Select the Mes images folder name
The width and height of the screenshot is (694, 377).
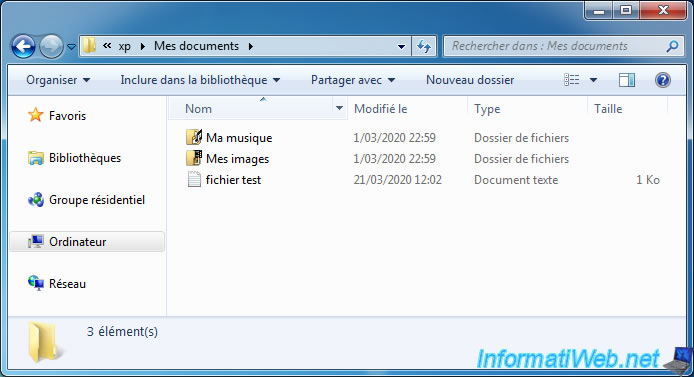click(237, 159)
